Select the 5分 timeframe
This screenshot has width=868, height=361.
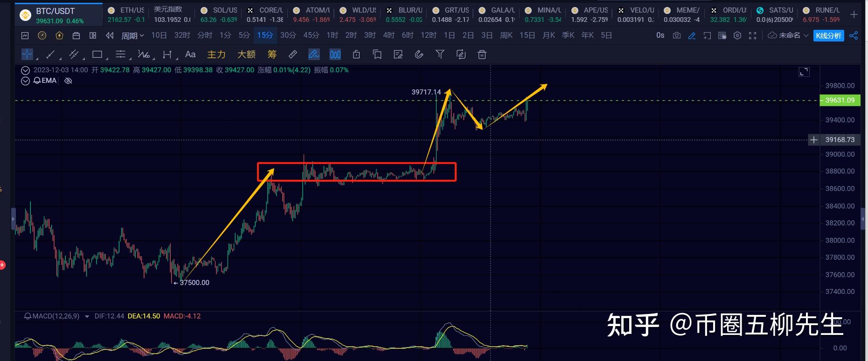coord(244,35)
